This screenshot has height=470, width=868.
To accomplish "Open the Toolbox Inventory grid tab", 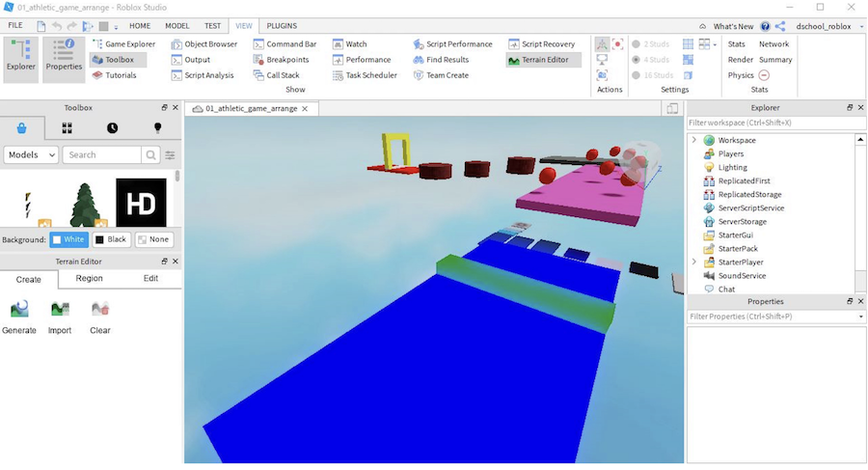I will coord(67,128).
